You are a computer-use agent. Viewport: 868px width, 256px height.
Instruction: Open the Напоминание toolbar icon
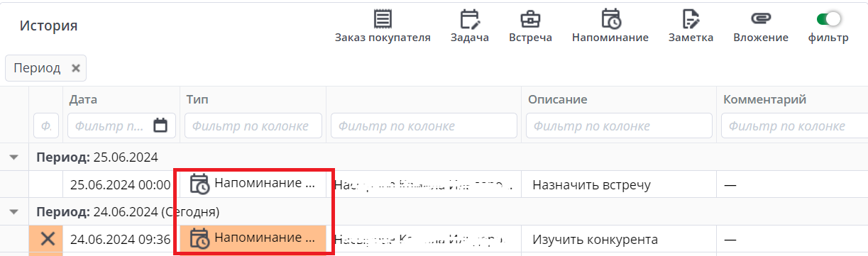point(610,19)
